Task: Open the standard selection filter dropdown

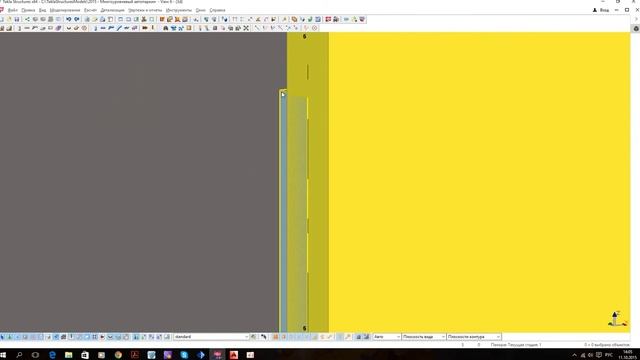Action: (x=211, y=337)
